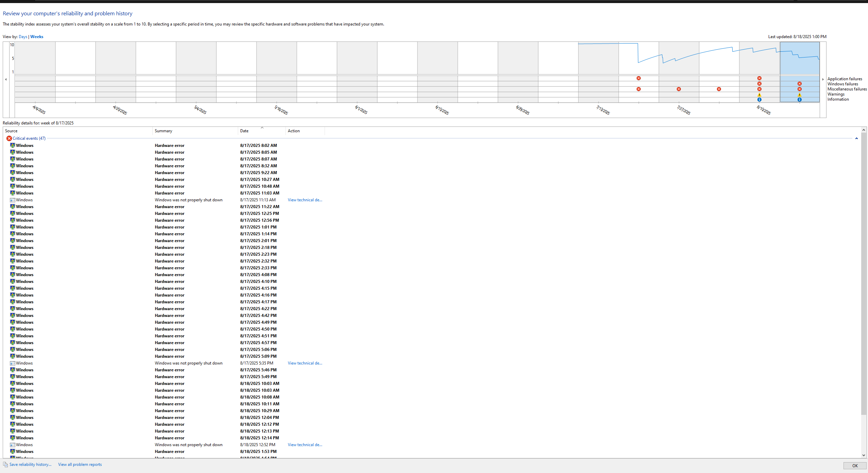Viewport: 868px width, 473px height.
Task: Click Windows icon for 8/17/2025 8:02 AM hardware error
Action: click(x=13, y=146)
